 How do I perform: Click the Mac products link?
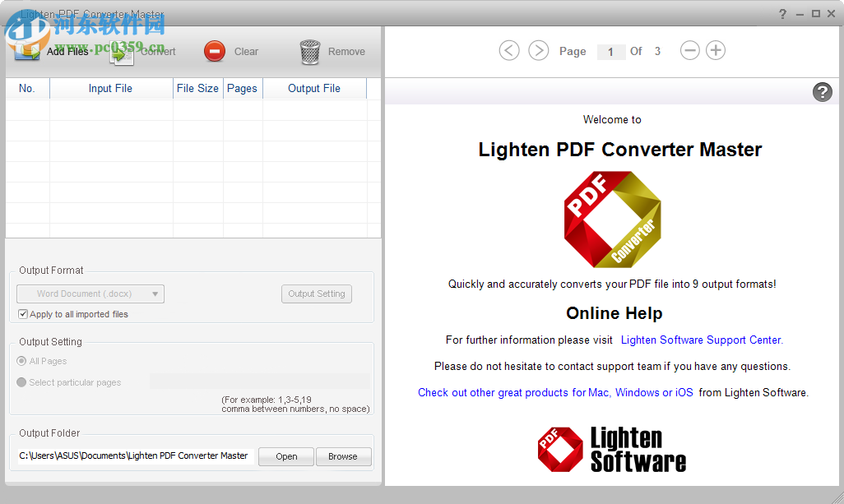[x=598, y=392]
